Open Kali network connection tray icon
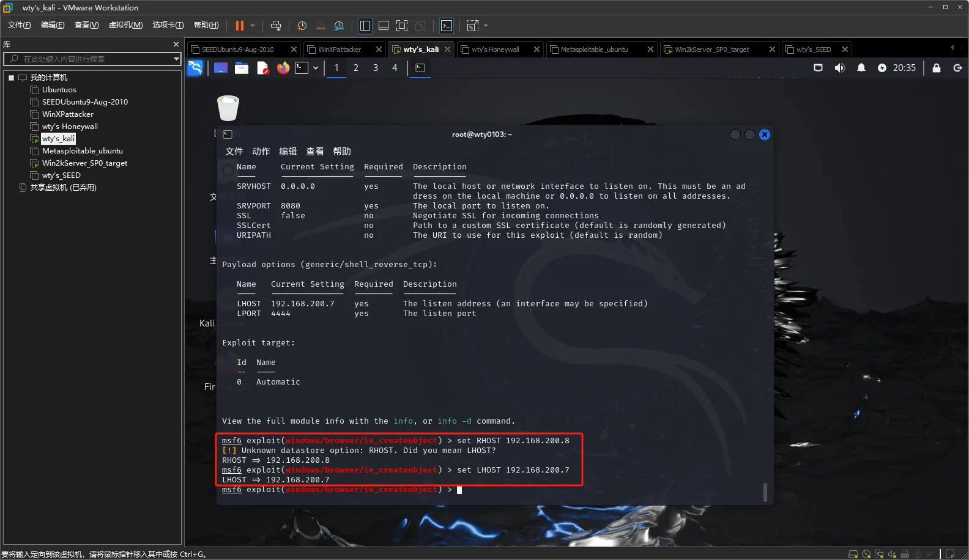The image size is (969, 560). [x=818, y=68]
